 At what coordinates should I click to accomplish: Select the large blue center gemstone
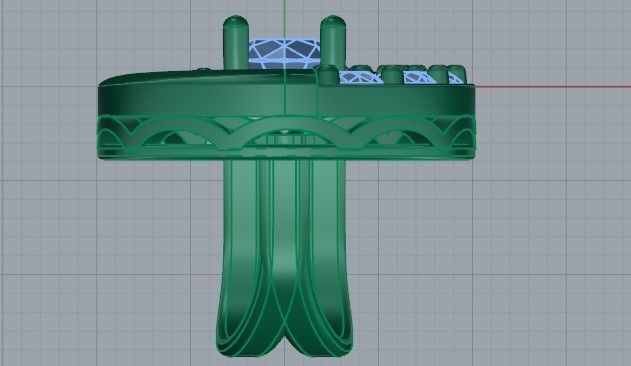pyautogui.click(x=285, y=54)
